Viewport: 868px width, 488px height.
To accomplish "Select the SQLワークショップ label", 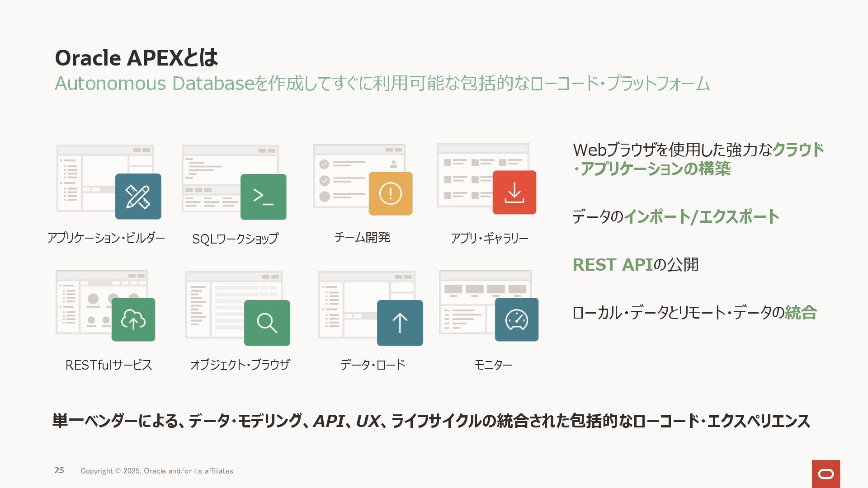I will tap(235, 239).
